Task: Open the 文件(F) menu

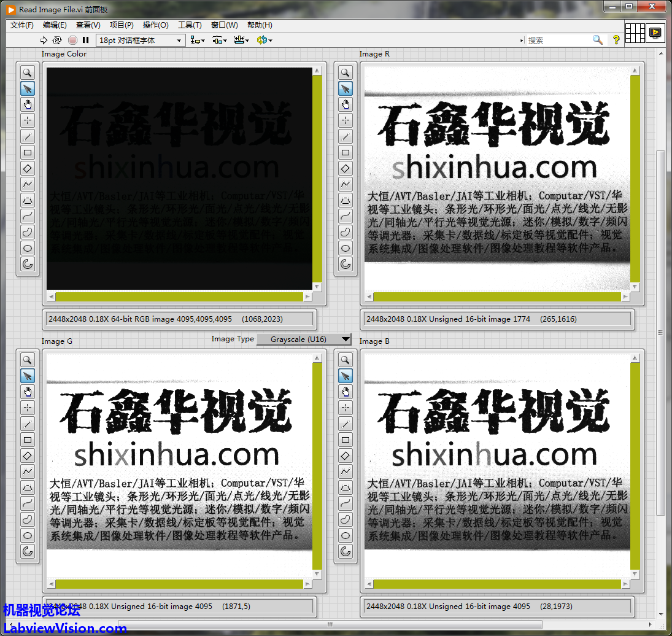Action: click(x=22, y=25)
